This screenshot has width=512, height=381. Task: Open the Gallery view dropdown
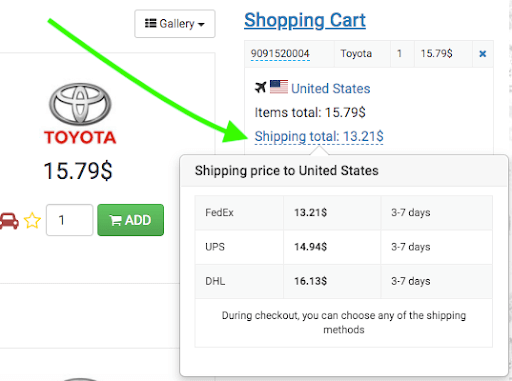[175, 24]
